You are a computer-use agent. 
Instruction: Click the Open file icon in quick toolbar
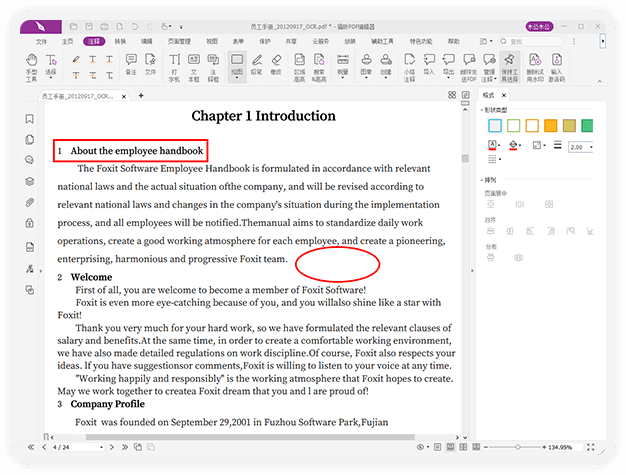[x=73, y=27]
